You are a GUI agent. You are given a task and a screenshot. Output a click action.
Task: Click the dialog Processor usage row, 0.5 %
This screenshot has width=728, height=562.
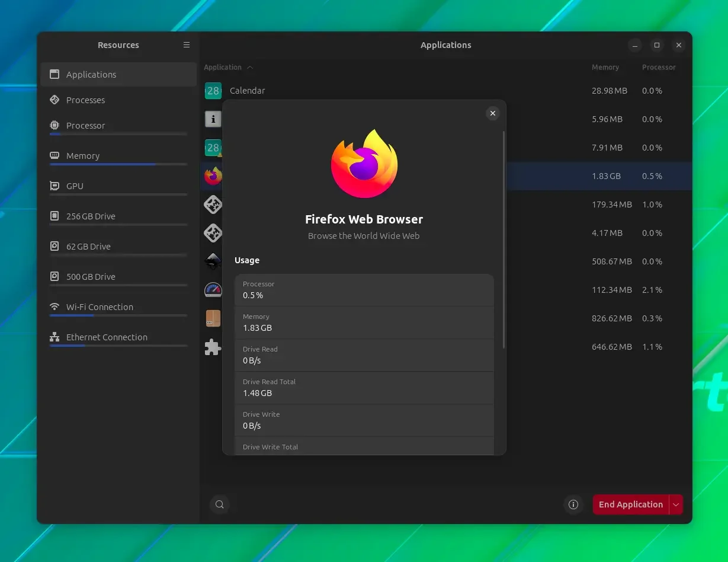(364, 290)
